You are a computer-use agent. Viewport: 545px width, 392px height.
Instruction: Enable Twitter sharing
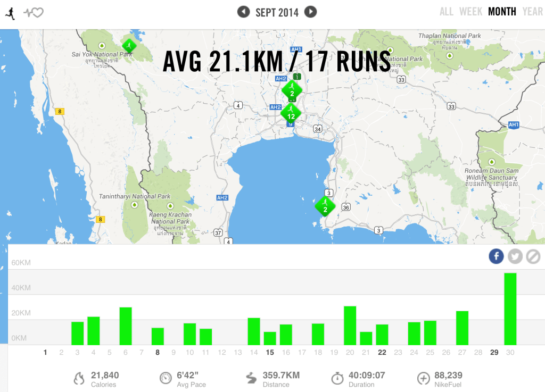[x=515, y=256]
